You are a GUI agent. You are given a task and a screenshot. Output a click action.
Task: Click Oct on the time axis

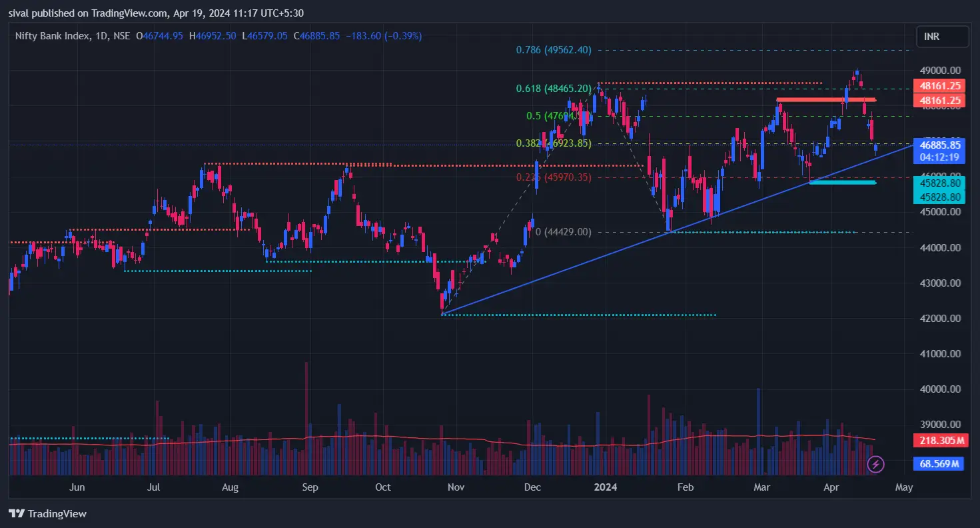click(383, 487)
